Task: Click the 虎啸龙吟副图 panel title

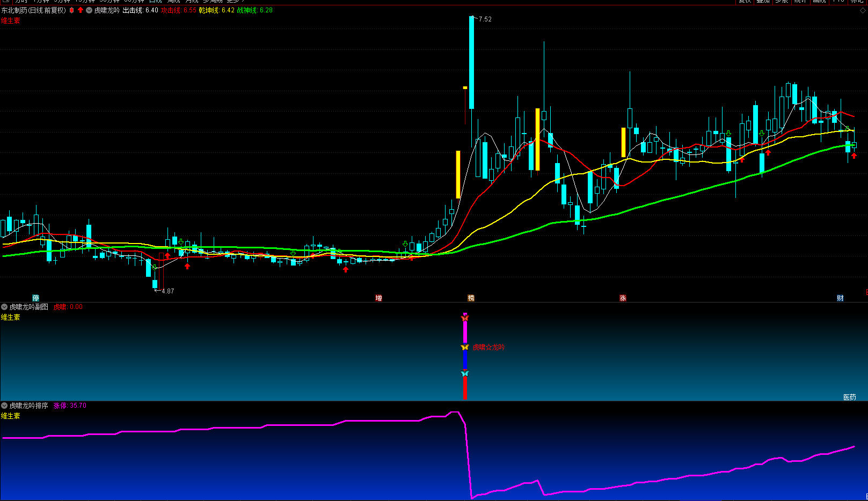Action: (29, 307)
